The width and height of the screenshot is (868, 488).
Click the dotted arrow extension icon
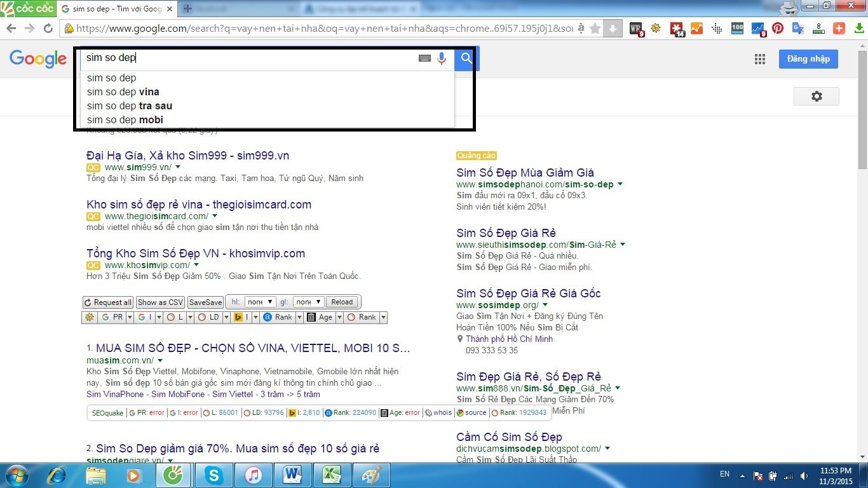[x=717, y=29]
